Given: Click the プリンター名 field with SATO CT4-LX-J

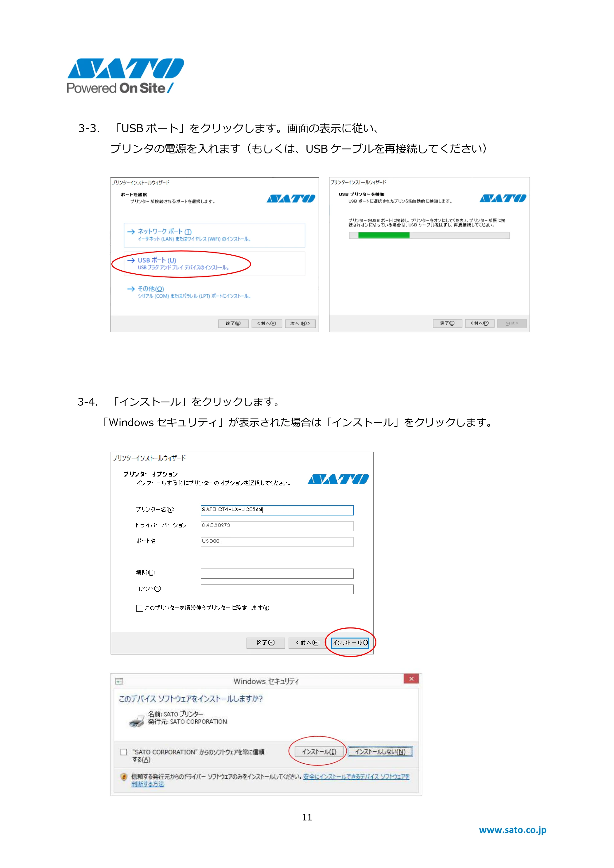Looking at the screenshot, I should pyautogui.click(x=277, y=510).
